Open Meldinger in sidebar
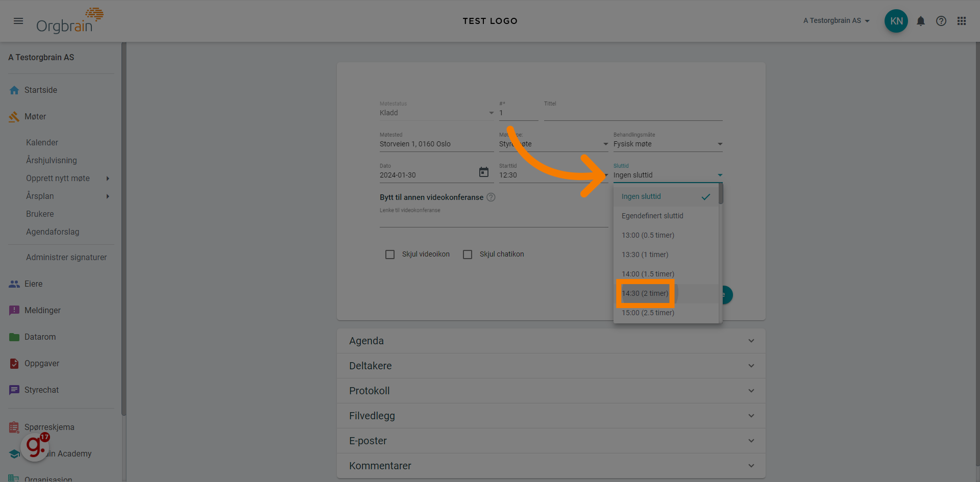This screenshot has height=482, width=980. click(42, 311)
